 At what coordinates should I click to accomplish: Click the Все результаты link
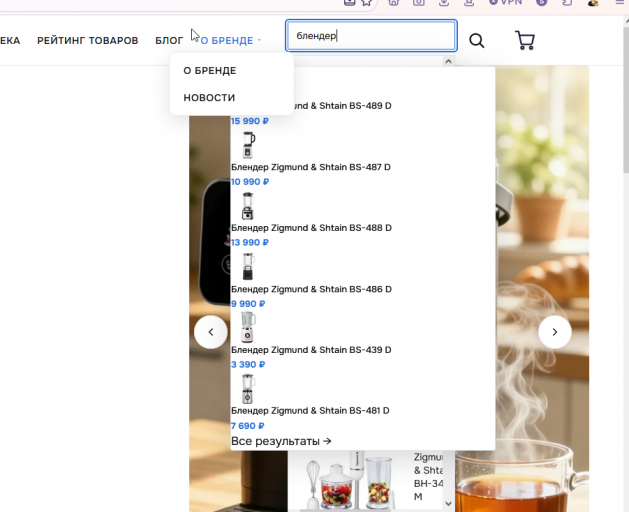pos(281,441)
